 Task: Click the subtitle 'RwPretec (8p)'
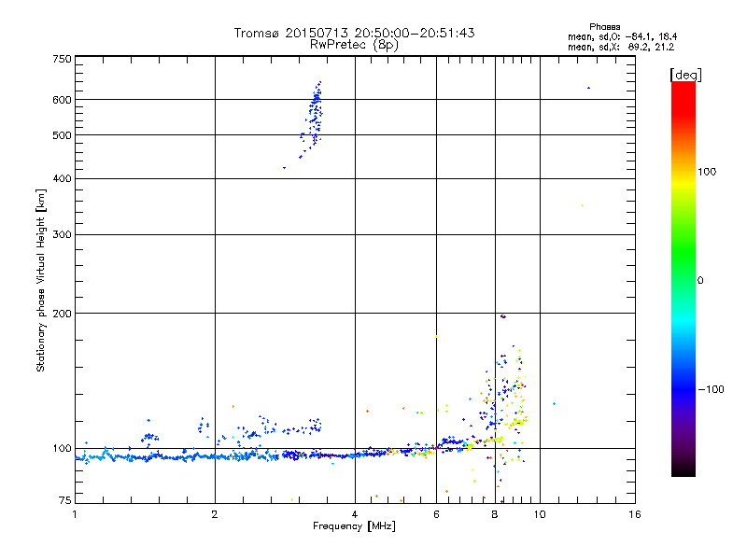coord(354,45)
